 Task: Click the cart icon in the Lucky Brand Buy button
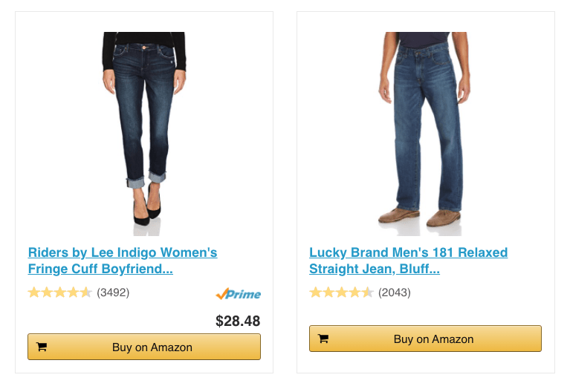323,339
